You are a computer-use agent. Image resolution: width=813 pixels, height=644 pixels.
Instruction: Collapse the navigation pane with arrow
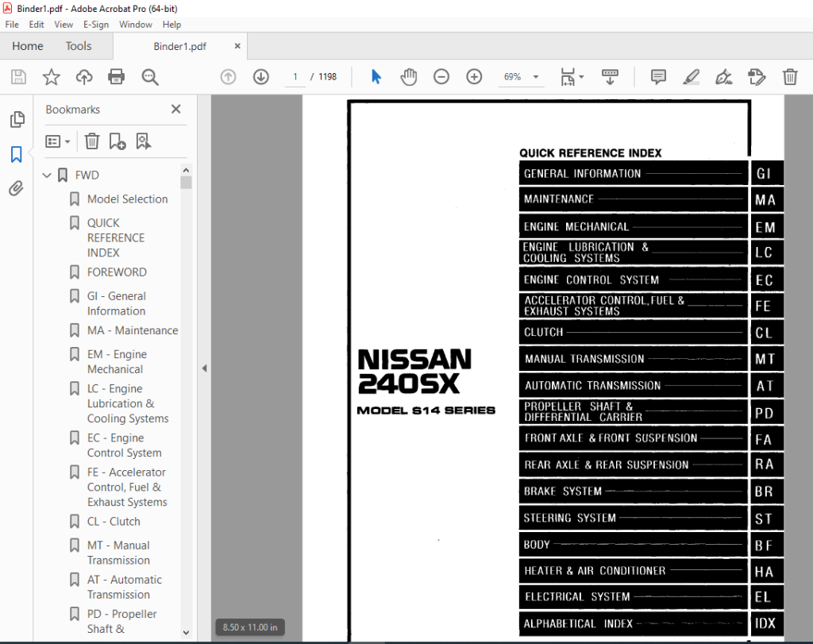pos(204,368)
